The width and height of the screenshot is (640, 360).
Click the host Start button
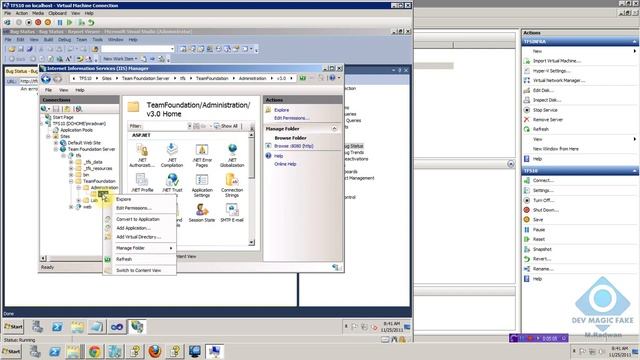click(x=11, y=351)
